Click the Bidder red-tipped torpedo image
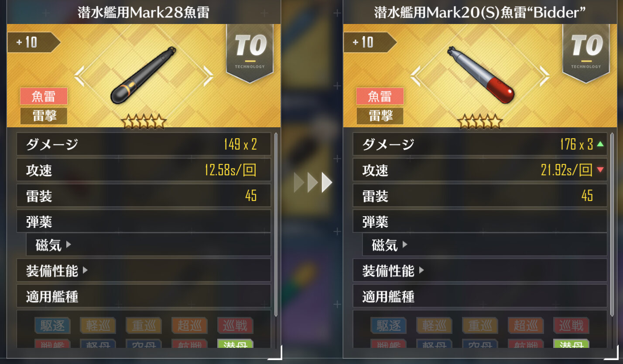Image resolution: width=623 pixels, height=364 pixels. 480,75
